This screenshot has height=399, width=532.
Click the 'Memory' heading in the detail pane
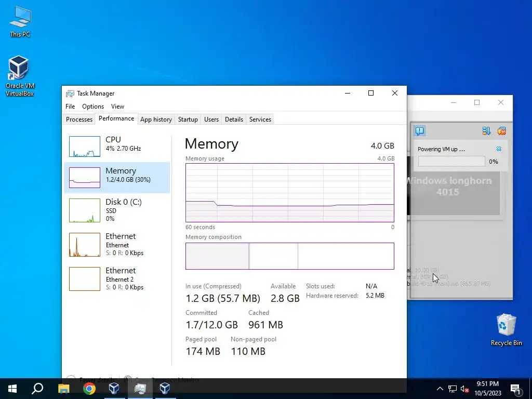coord(212,144)
